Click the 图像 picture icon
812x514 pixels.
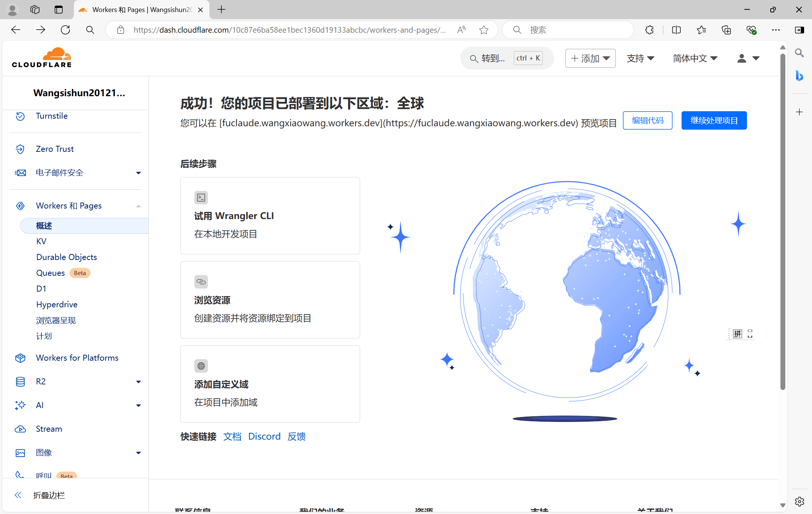(x=20, y=453)
